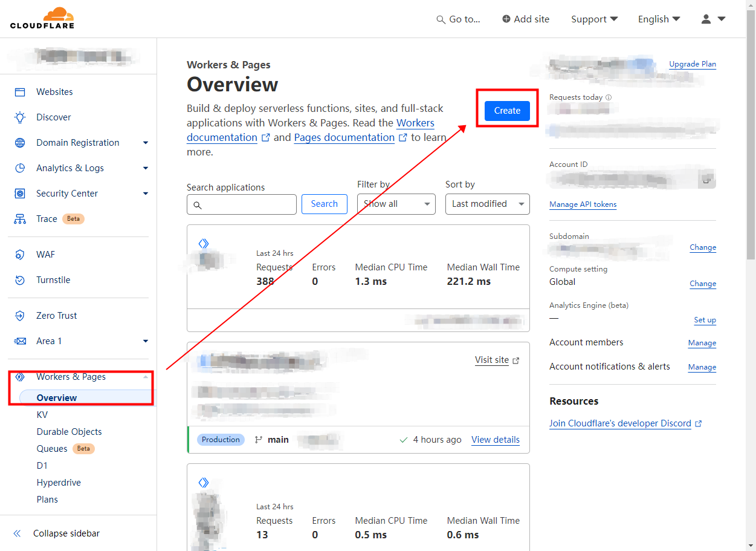Click the Security Center icon
The image size is (756, 551).
point(20,194)
